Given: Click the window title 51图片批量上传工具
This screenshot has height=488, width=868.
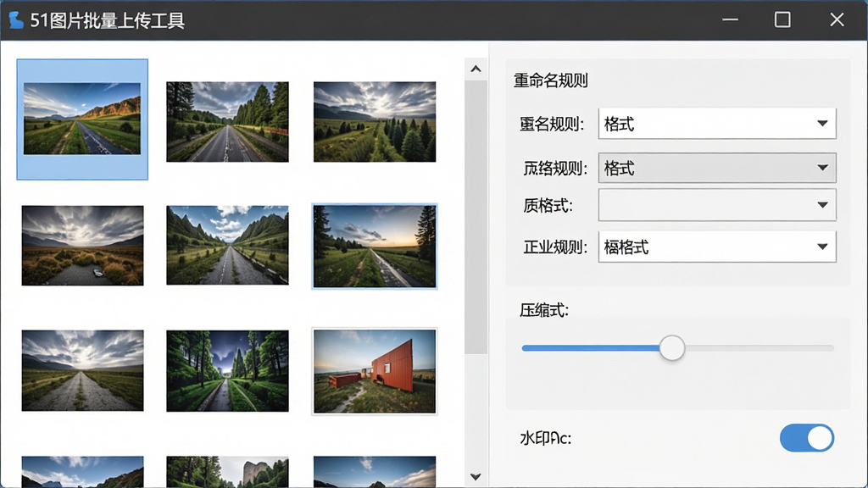Looking at the screenshot, I should coord(107,20).
